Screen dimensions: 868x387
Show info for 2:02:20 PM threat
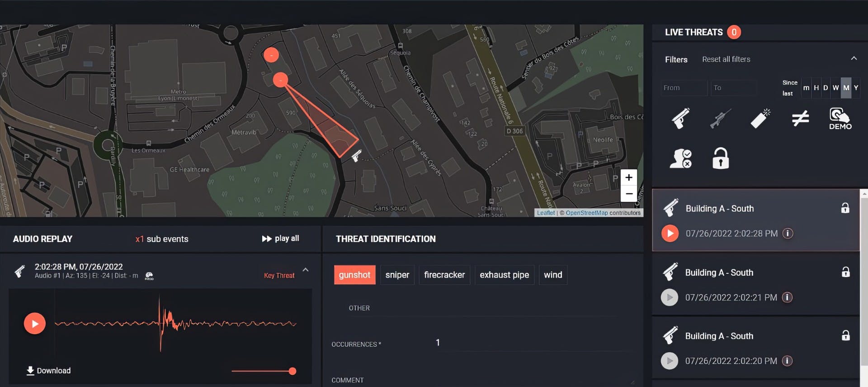(x=787, y=361)
